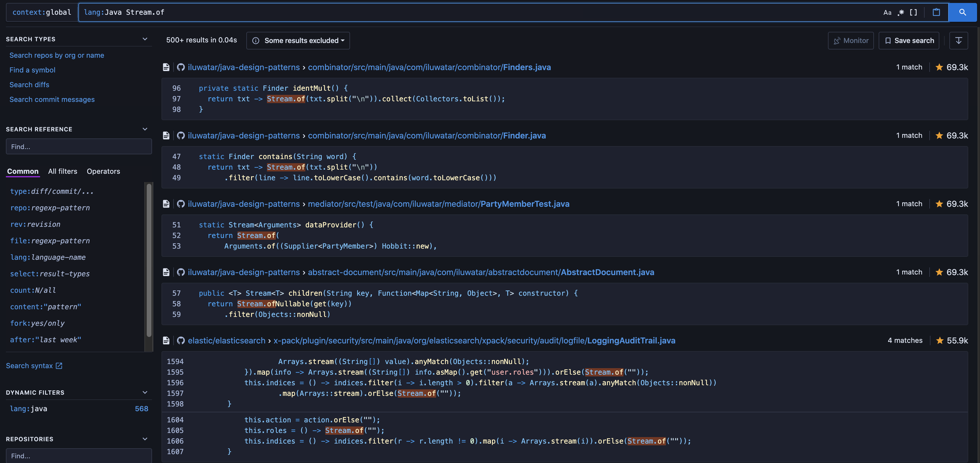The height and width of the screenshot is (463, 980).
Task: Click Search diffs link
Action: [x=29, y=85]
